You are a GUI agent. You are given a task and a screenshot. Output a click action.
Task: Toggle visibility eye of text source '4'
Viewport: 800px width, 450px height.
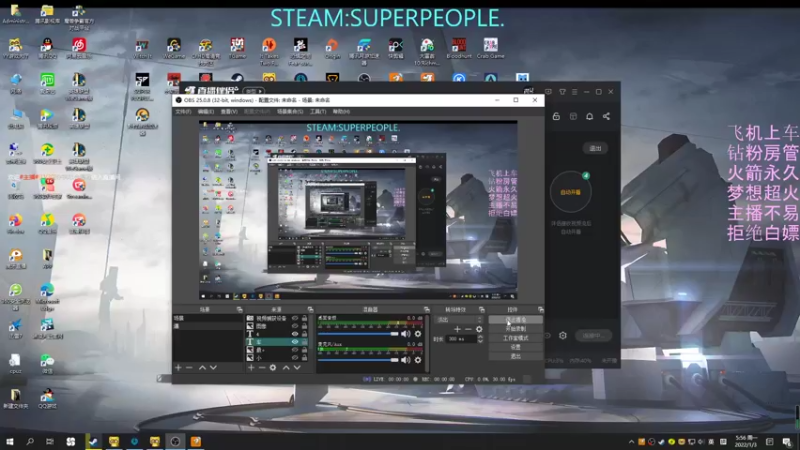[295, 334]
